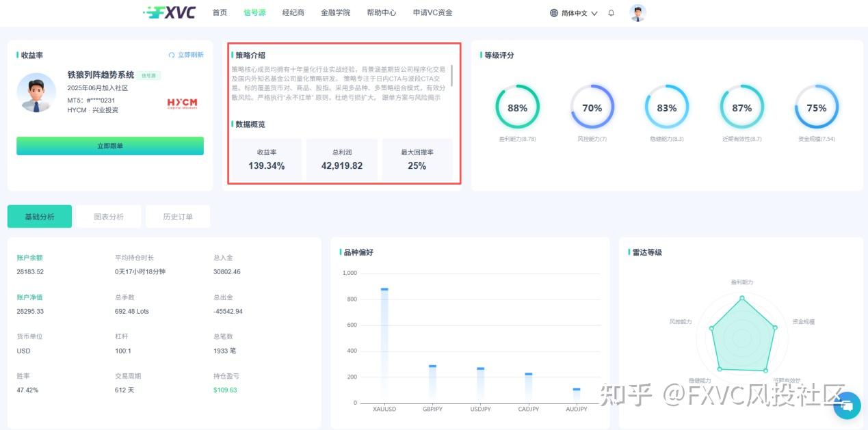This screenshot has height=430, width=868.
Task: Click the globe language icon
Action: pyautogui.click(x=554, y=13)
